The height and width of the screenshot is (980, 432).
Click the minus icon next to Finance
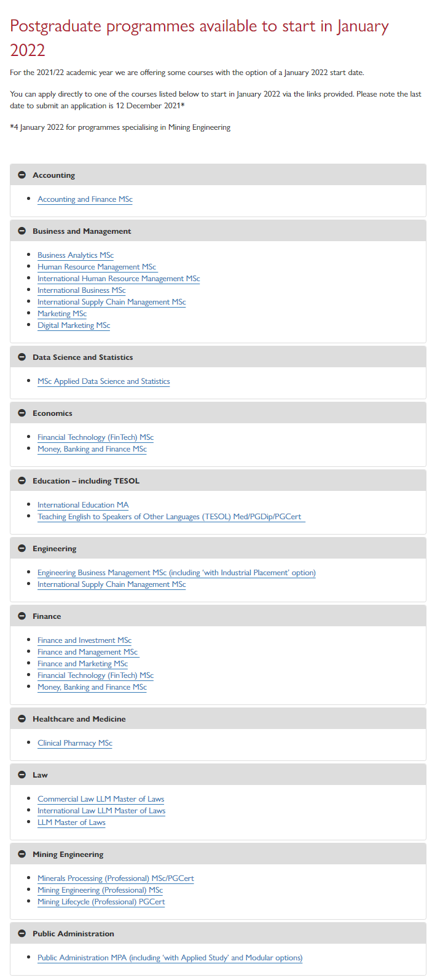click(22, 616)
